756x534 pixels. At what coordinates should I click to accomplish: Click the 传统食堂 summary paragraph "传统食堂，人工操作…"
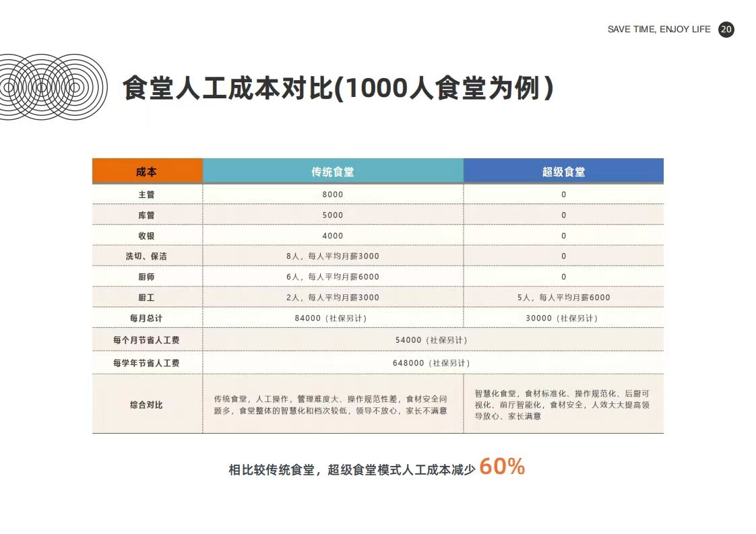(x=331, y=405)
